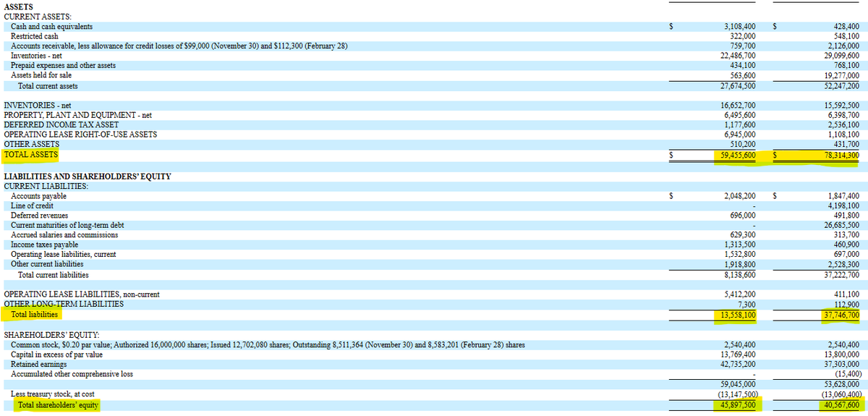The image size is (868, 416).
Task: Select LIABILITIES AND SHAREHOLDERS' EQUITY heading
Action: [x=88, y=177]
